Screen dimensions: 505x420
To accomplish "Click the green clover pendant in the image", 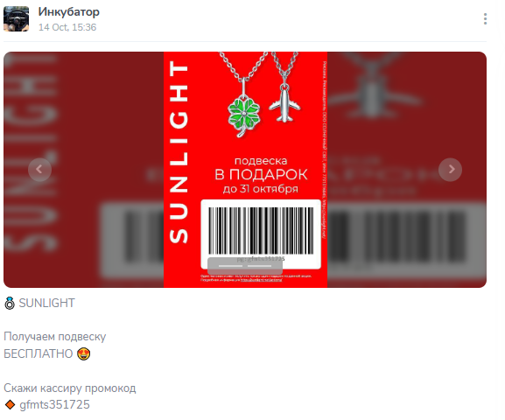I will [244, 115].
